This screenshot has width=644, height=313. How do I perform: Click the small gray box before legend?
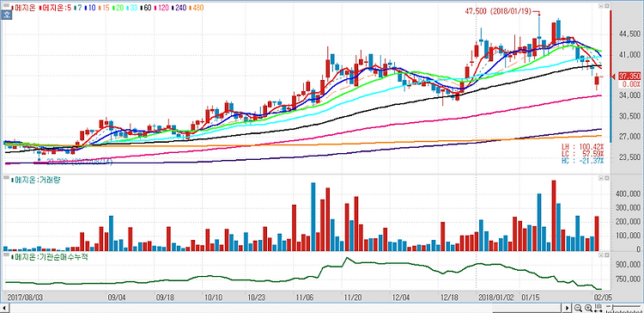point(6,6)
